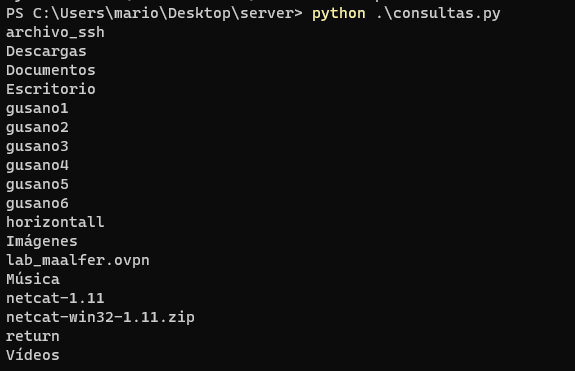
Task: Click the lab_maalfer.ovpn filename
Action: 78,261
